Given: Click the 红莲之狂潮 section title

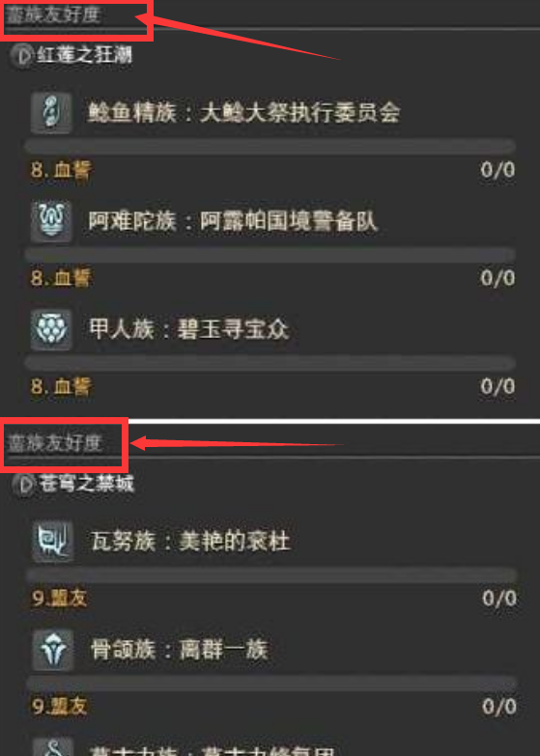Looking at the screenshot, I should click(x=84, y=55).
